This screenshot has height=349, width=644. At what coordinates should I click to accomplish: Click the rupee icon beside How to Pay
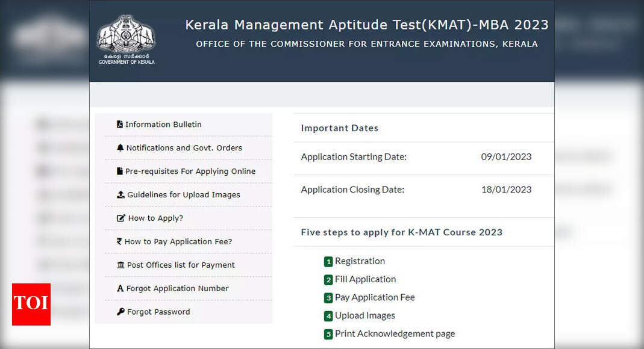click(119, 241)
